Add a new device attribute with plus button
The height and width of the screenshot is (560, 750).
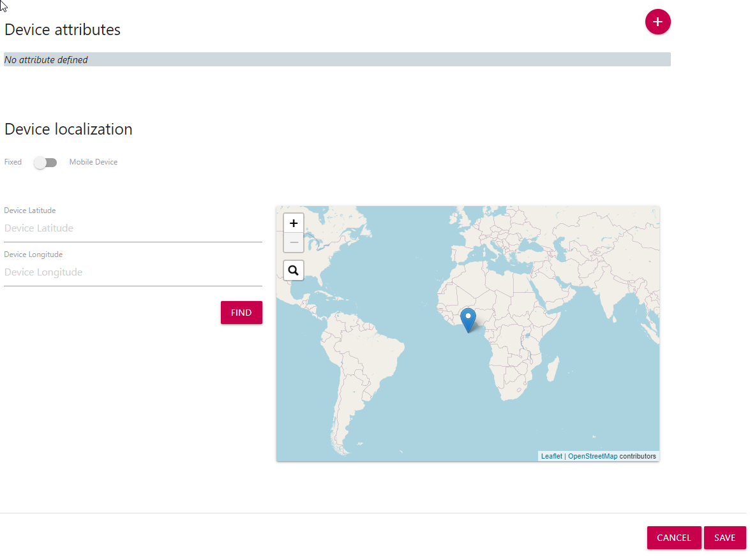click(657, 22)
